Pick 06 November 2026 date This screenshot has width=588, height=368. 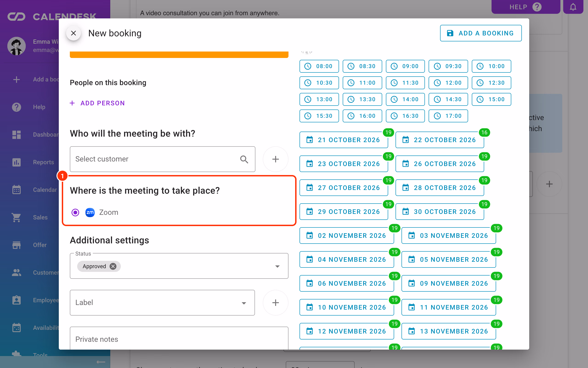coord(346,283)
